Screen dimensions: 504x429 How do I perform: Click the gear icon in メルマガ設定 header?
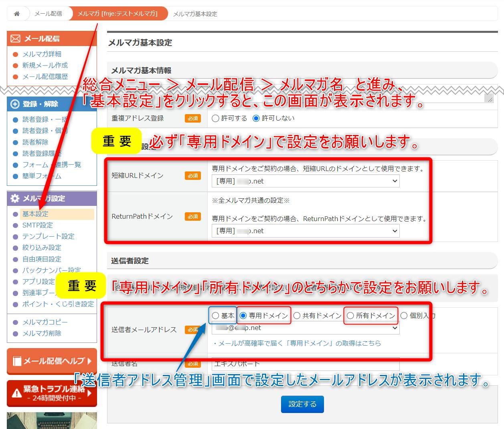[x=15, y=198]
